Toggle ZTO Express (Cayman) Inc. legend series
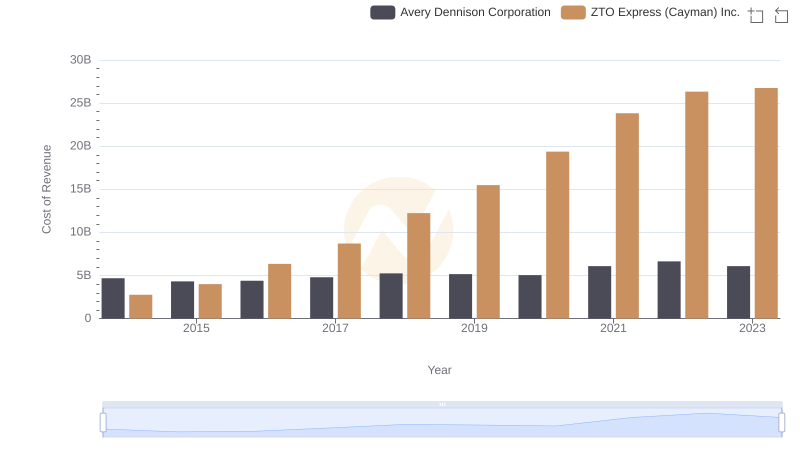 click(x=651, y=12)
